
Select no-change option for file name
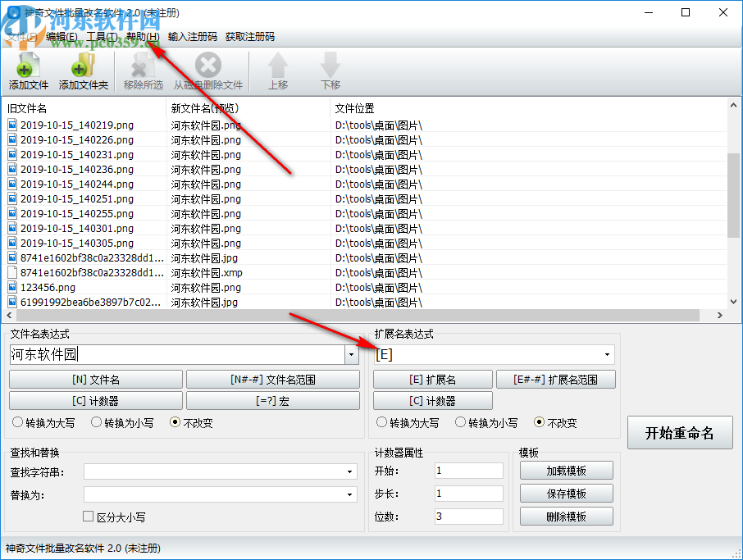coord(175,422)
